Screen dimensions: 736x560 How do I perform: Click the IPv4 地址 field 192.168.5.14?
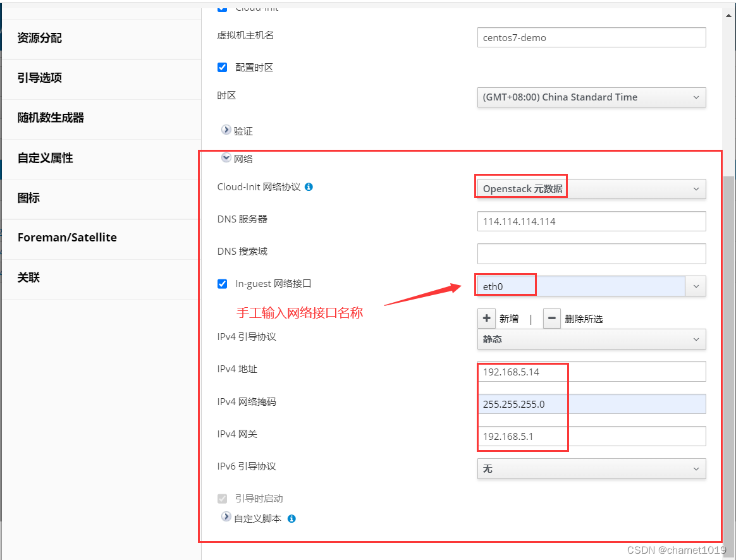click(x=591, y=372)
